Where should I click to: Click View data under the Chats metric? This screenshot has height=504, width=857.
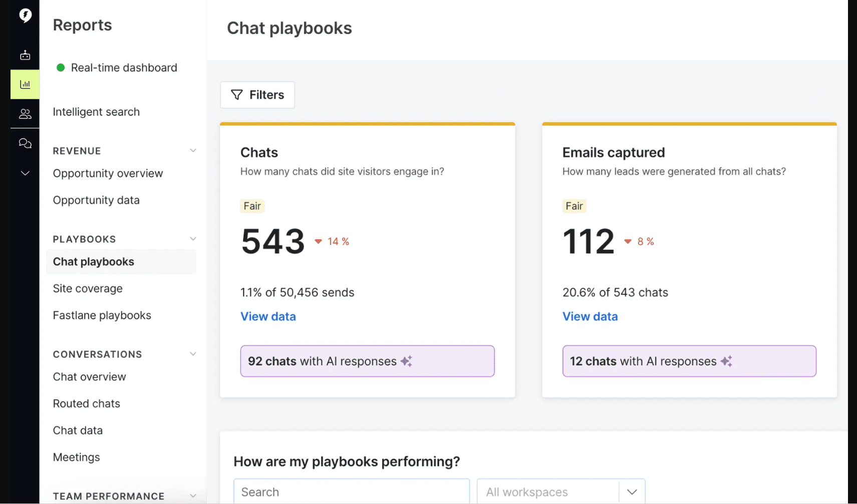(268, 316)
